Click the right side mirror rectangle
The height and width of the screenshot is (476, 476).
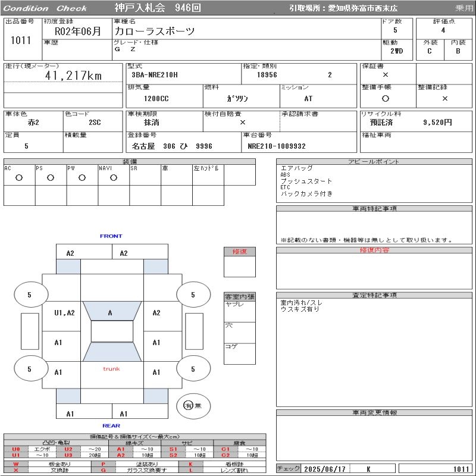point(194,331)
